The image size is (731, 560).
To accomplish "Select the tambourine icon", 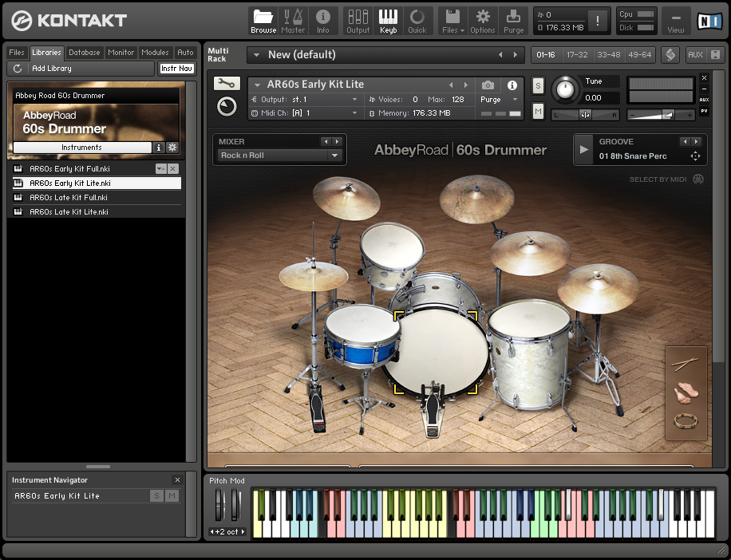I will pyautogui.click(x=686, y=421).
